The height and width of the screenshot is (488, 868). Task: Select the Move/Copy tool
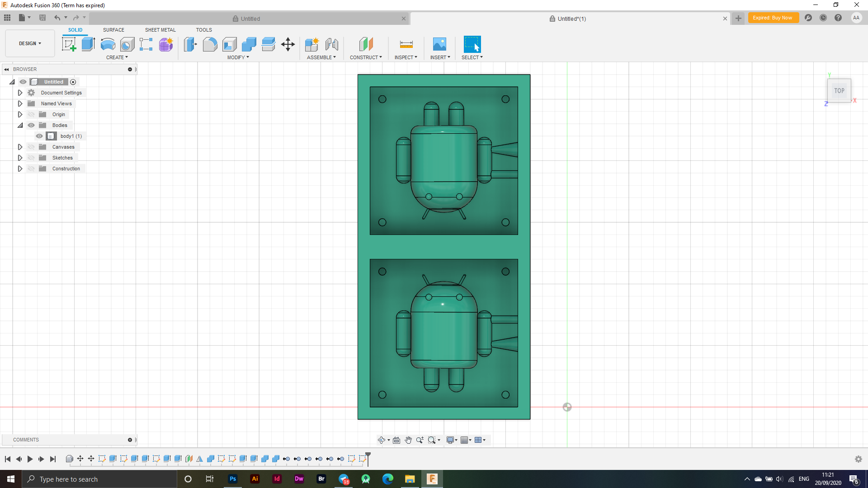pos(288,44)
